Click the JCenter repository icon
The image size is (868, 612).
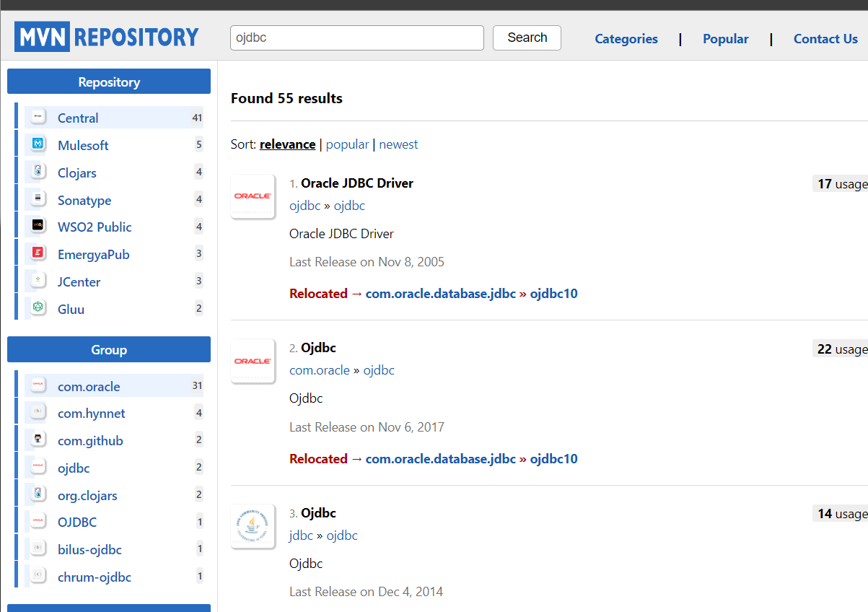pyautogui.click(x=38, y=281)
